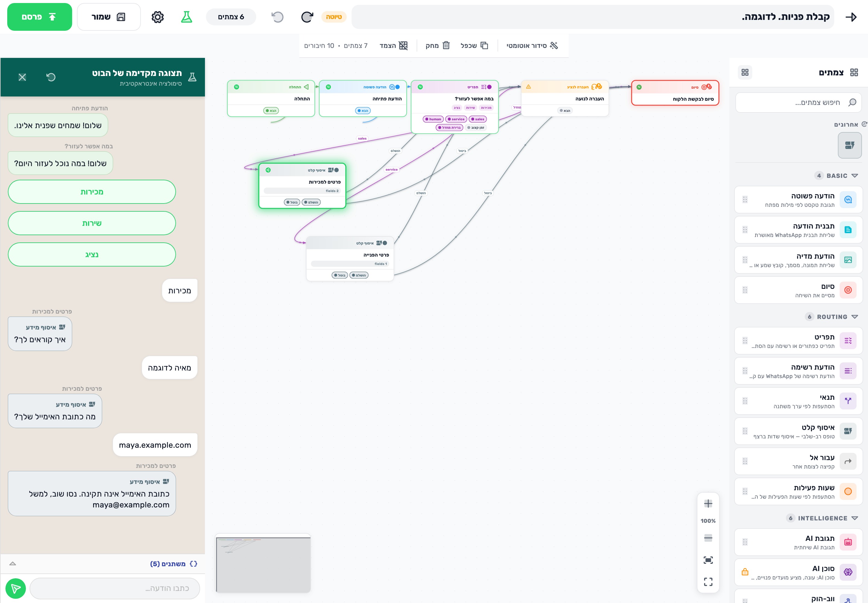Click the canvas zoom in plus button
The width and height of the screenshot is (868, 603).
708,504
